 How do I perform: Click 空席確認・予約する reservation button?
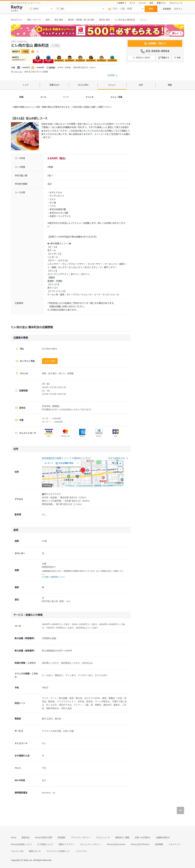click(155, 44)
